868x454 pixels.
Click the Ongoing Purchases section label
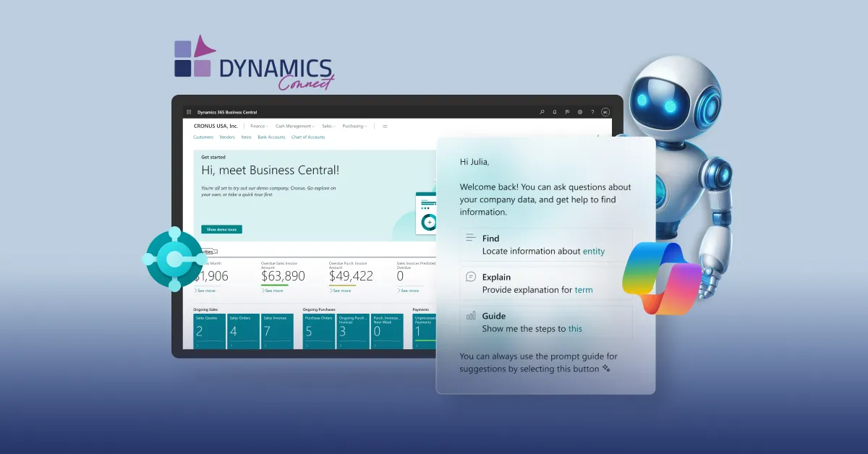[318, 309]
